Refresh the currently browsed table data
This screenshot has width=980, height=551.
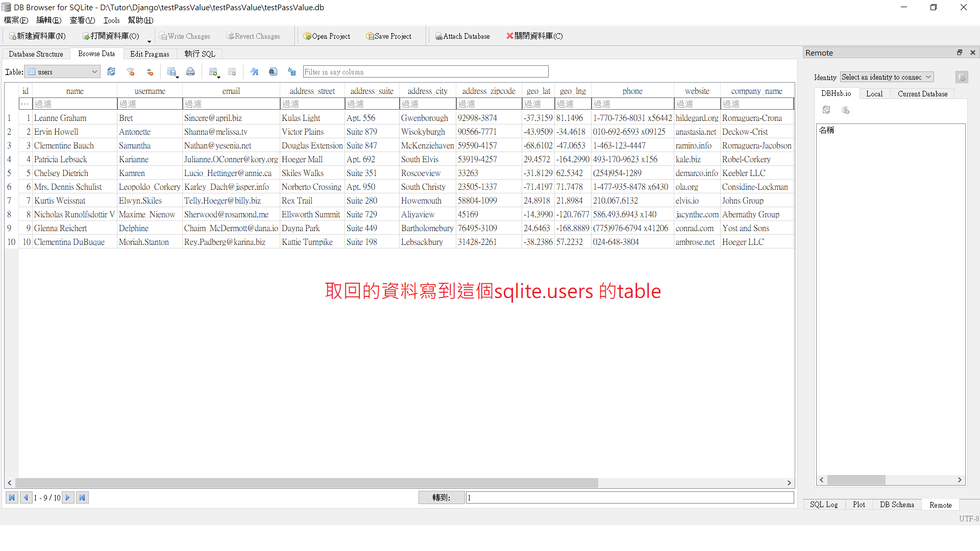coord(111,71)
